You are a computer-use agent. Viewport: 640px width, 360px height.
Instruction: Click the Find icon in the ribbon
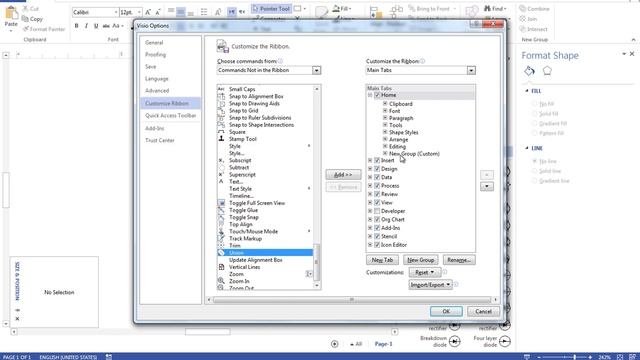coord(487,9)
